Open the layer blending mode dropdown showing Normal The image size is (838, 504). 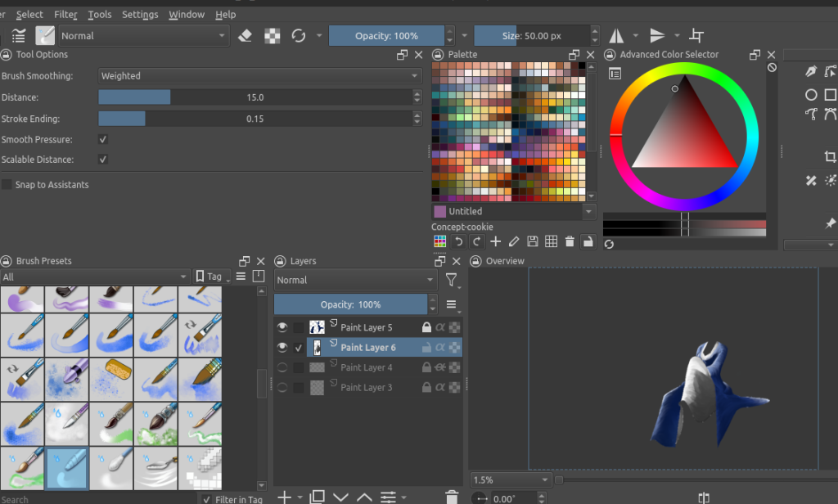354,280
